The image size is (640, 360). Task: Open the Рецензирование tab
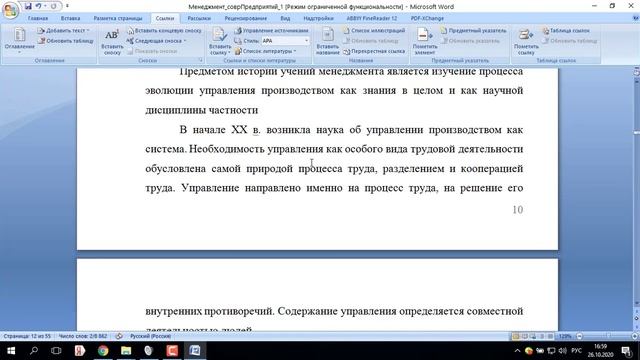pos(246,18)
